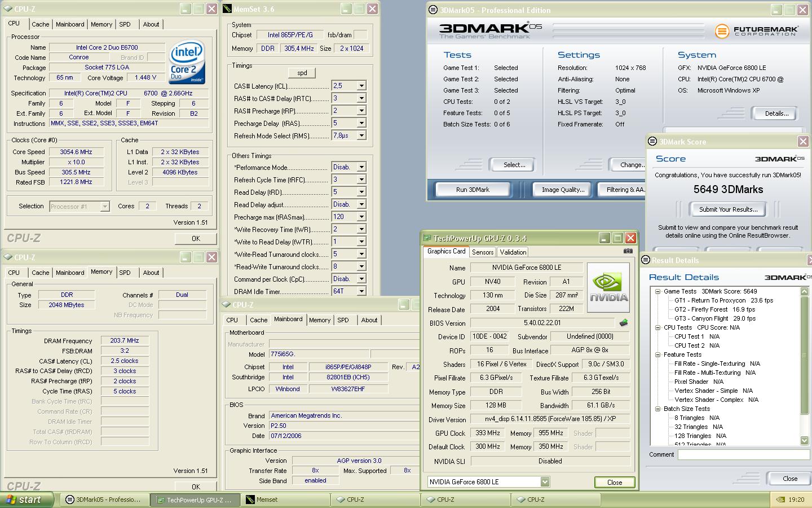Click Close button in GPU-Z

[615, 482]
